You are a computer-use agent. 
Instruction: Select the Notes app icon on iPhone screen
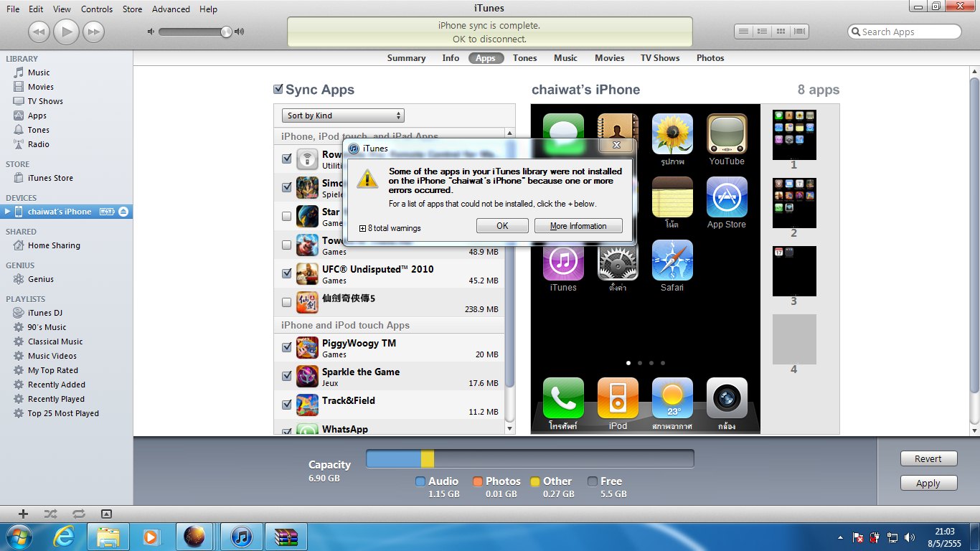672,197
